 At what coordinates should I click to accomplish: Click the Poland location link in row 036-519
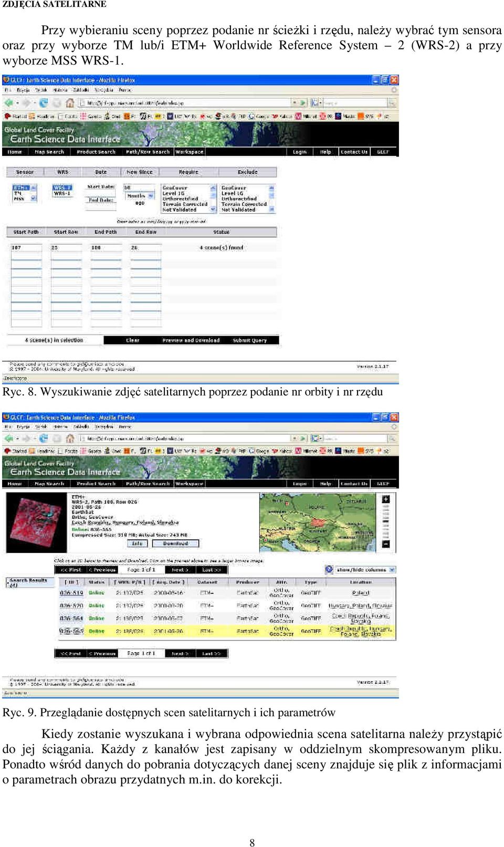point(361,593)
